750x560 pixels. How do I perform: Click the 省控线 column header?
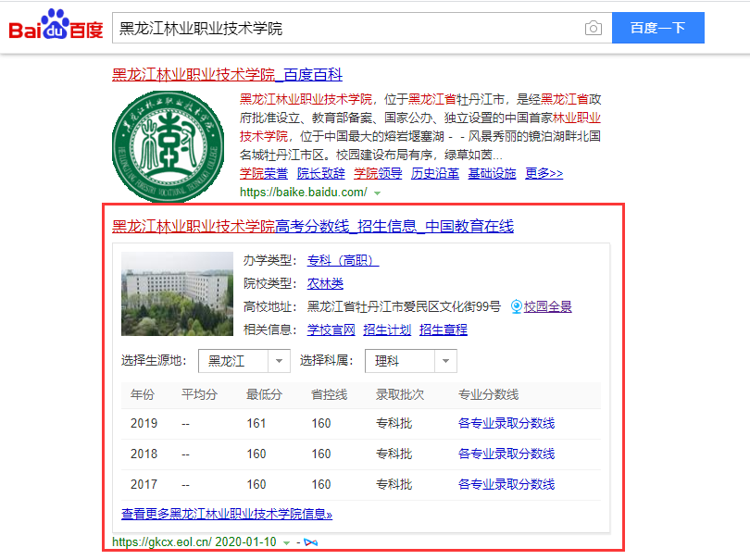(329, 394)
